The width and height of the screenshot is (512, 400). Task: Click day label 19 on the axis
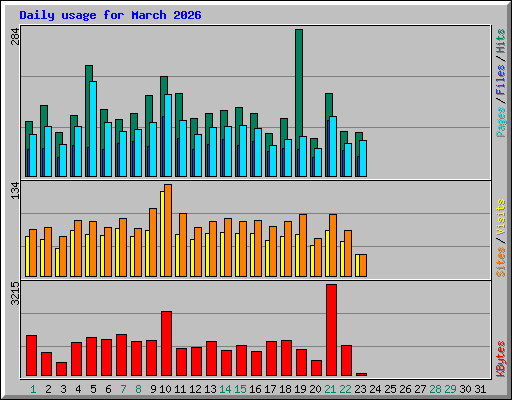pos(300,389)
